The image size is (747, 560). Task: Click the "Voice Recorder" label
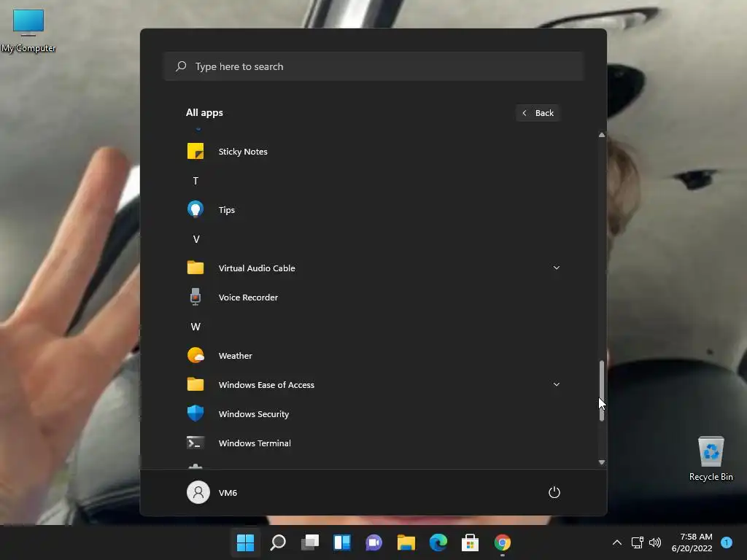tap(248, 297)
